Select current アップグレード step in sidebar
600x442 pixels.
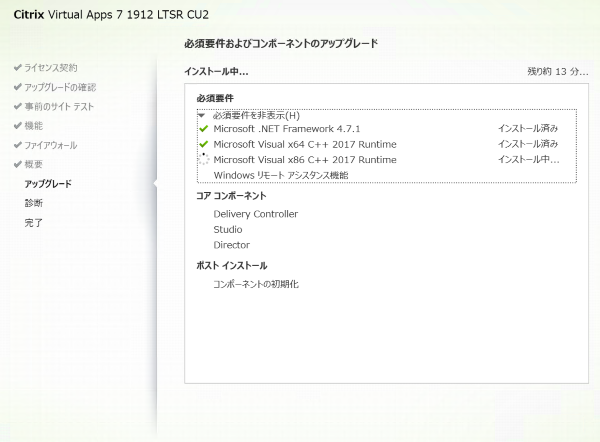pos(48,184)
